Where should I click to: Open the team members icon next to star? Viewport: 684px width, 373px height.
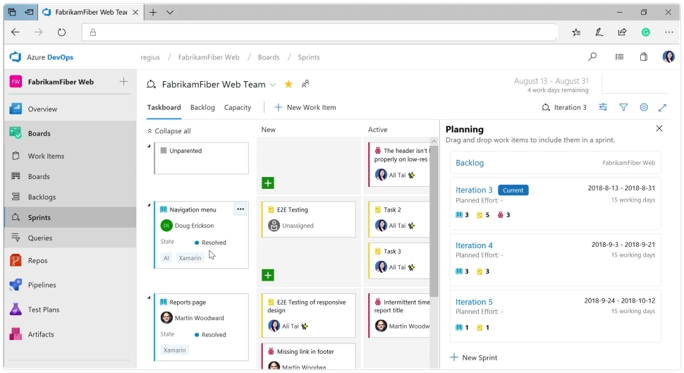coord(305,84)
